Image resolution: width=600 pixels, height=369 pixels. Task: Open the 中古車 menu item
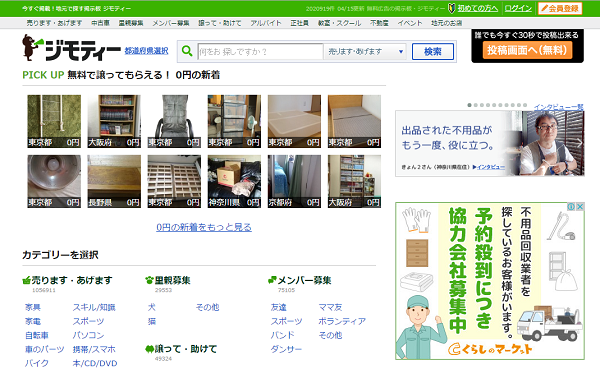pos(100,23)
